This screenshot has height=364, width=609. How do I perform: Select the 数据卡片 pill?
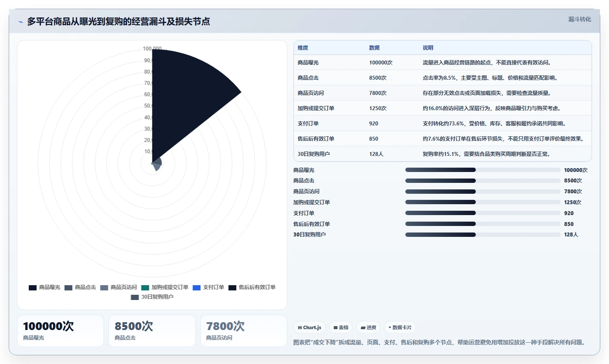click(400, 327)
